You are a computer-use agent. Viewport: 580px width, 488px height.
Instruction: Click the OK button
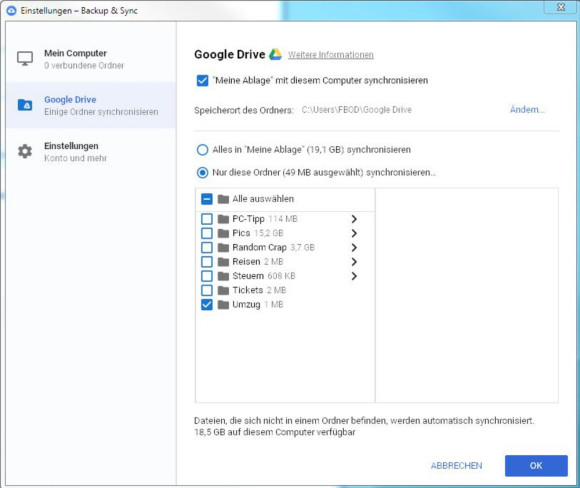(536, 465)
